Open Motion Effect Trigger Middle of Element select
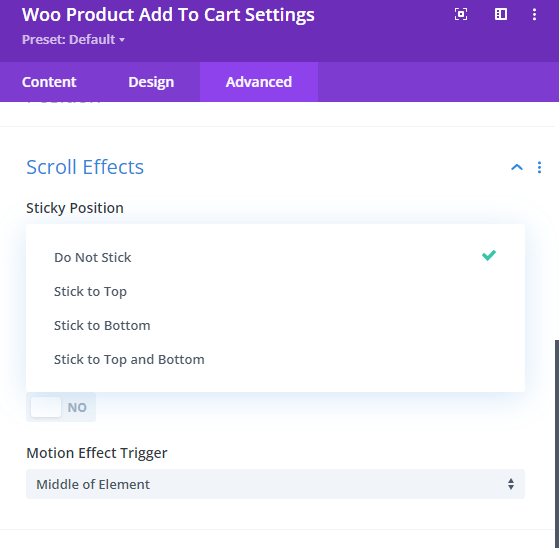The image size is (559, 548). [x=275, y=484]
